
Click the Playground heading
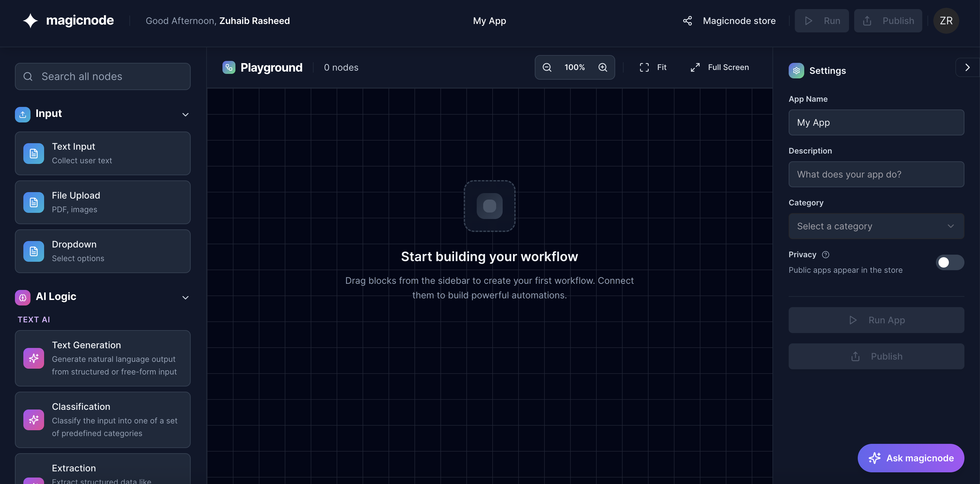coord(271,68)
